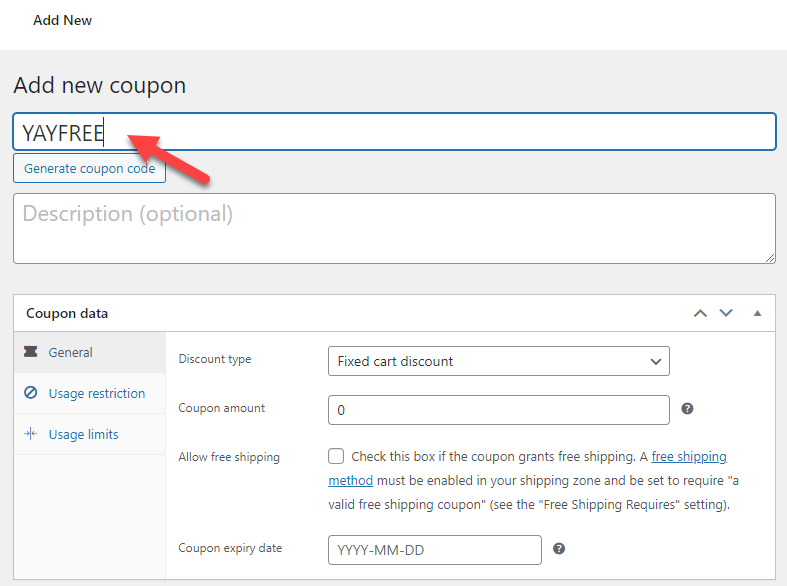Show help tooltip for Coupon amount
Viewport: 787px width, 586px height.
click(x=687, y=409)
